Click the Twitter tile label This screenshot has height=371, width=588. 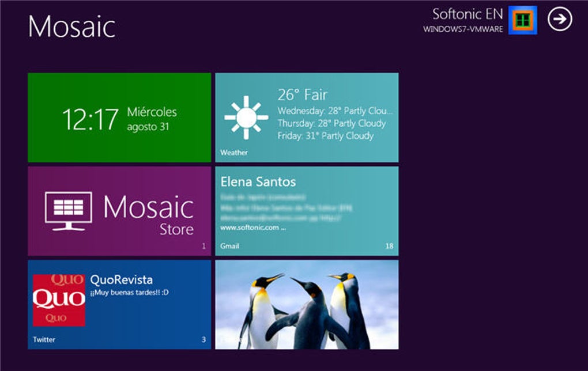click(44, 339)
